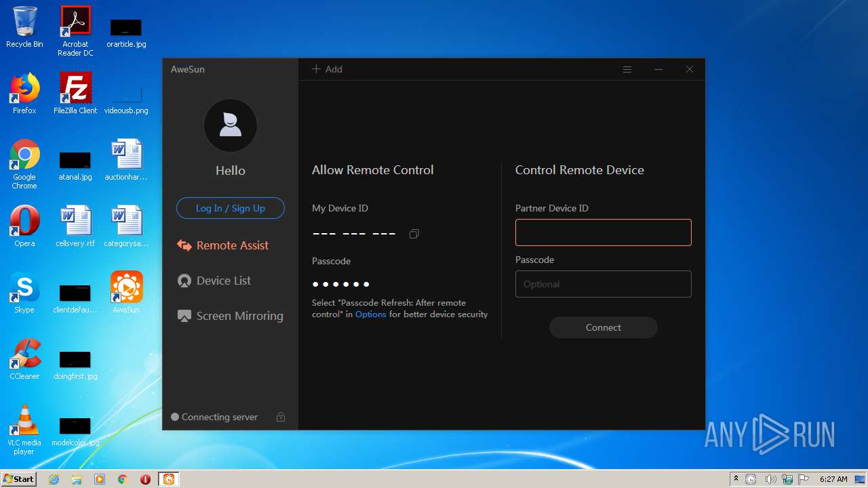Select the categorysa Word document icon
868x488 pixels.
(x=126, y=226)
